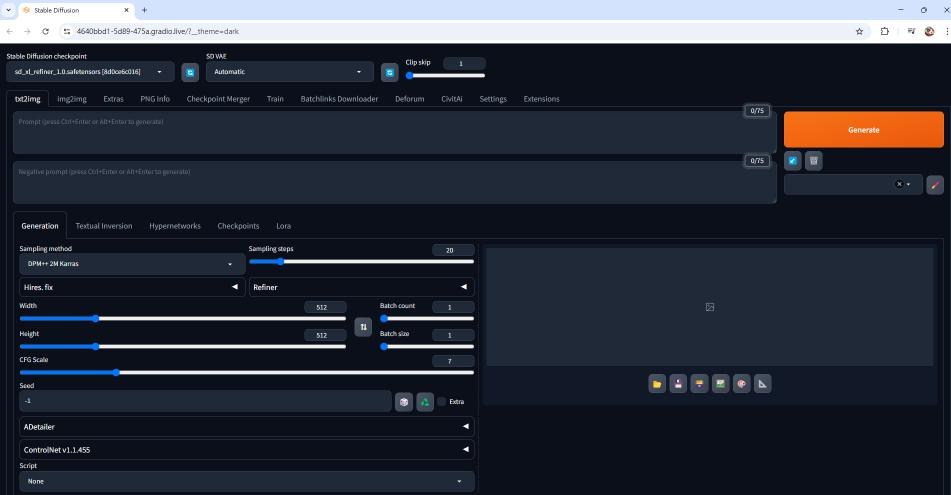Viewport: 951px width, 495px height.
Task: Click the dice icon to randomize seed
Action: pyautogui.click(x=404, y=401)
